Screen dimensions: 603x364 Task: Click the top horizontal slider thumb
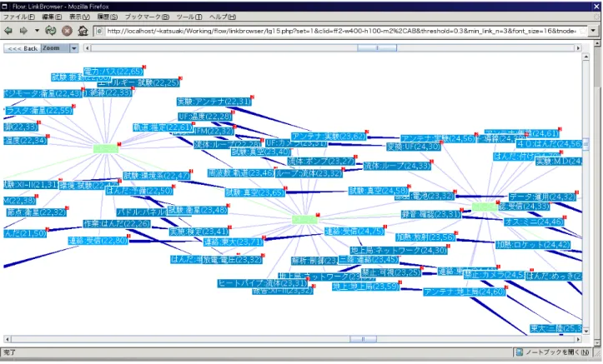point(377,48)
